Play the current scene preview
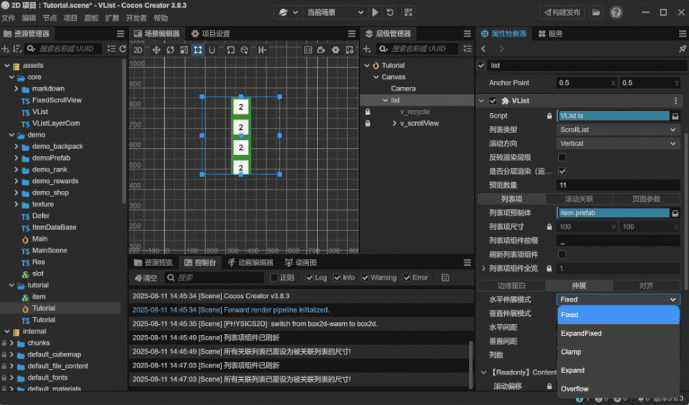This screenshot has height=405, width=689. (375, 12)
